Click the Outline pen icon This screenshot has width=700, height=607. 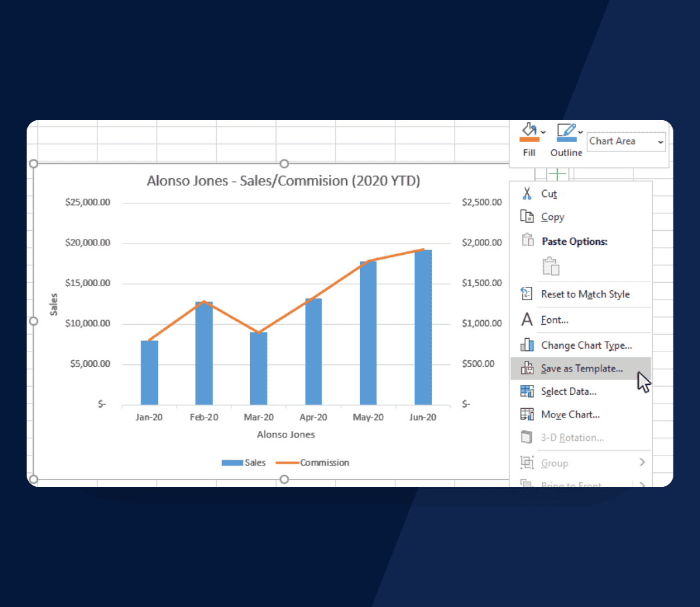565,130
